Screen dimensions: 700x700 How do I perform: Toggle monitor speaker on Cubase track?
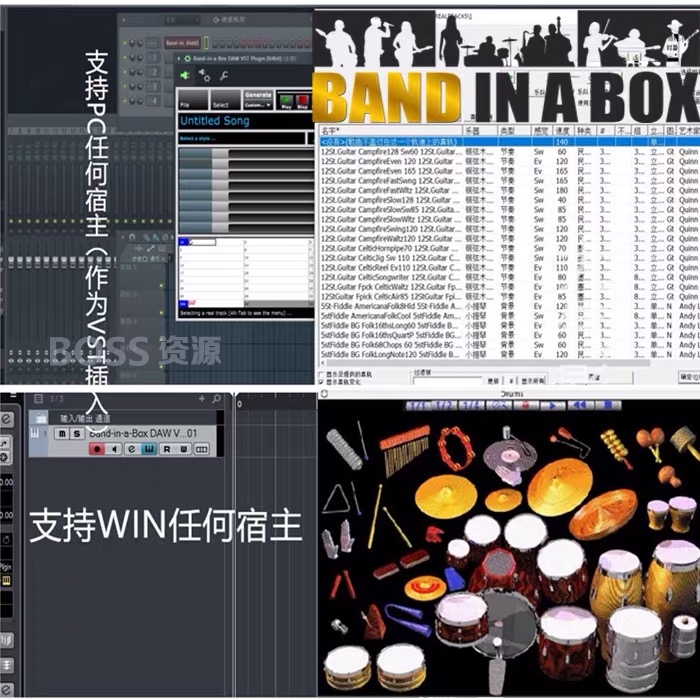pos(115,449)
